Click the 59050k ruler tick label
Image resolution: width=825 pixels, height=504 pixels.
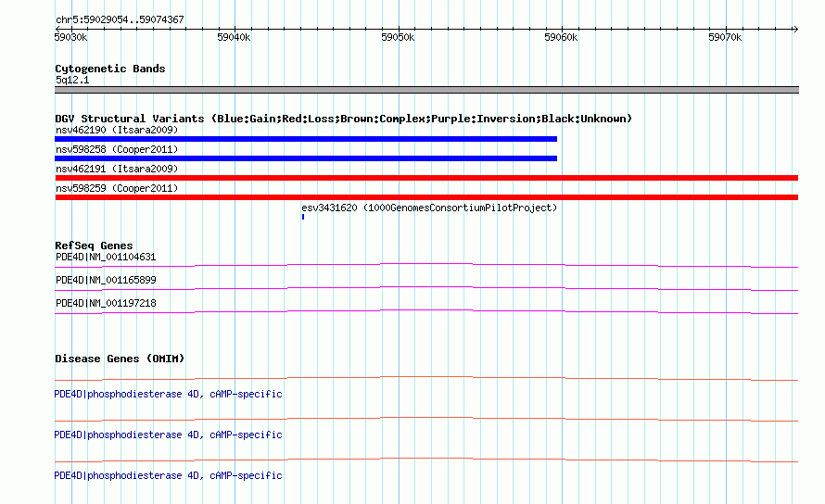coord(398,37)
